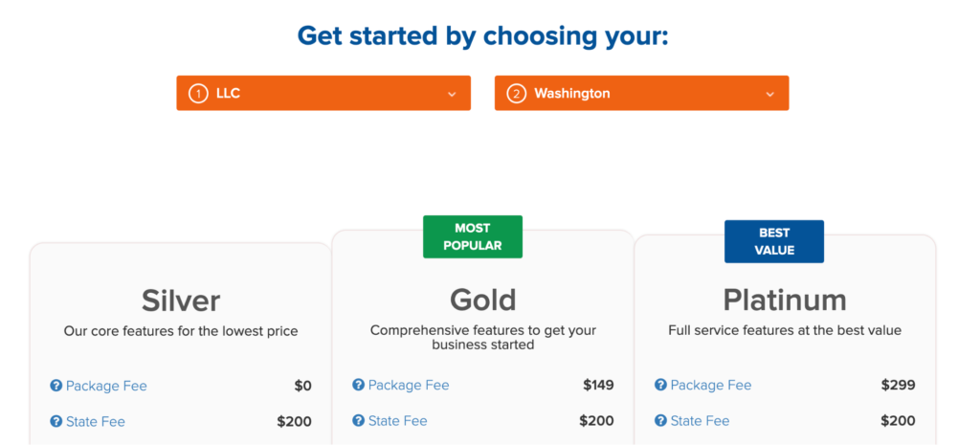Select the Platinum plan heading
980x445 pixels.
click(x=785, y=300)
